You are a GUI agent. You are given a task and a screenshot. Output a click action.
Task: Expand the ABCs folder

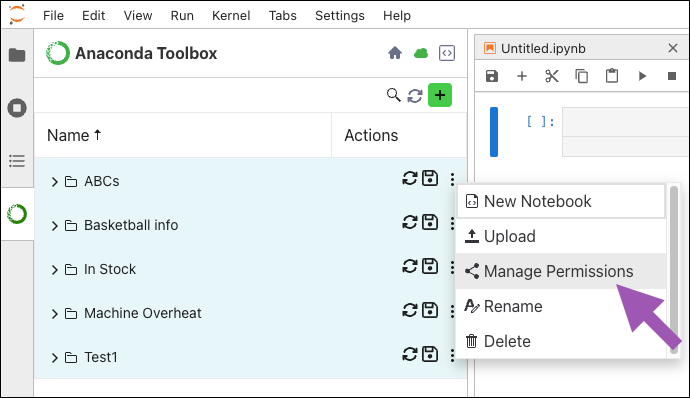click(55, 181)
